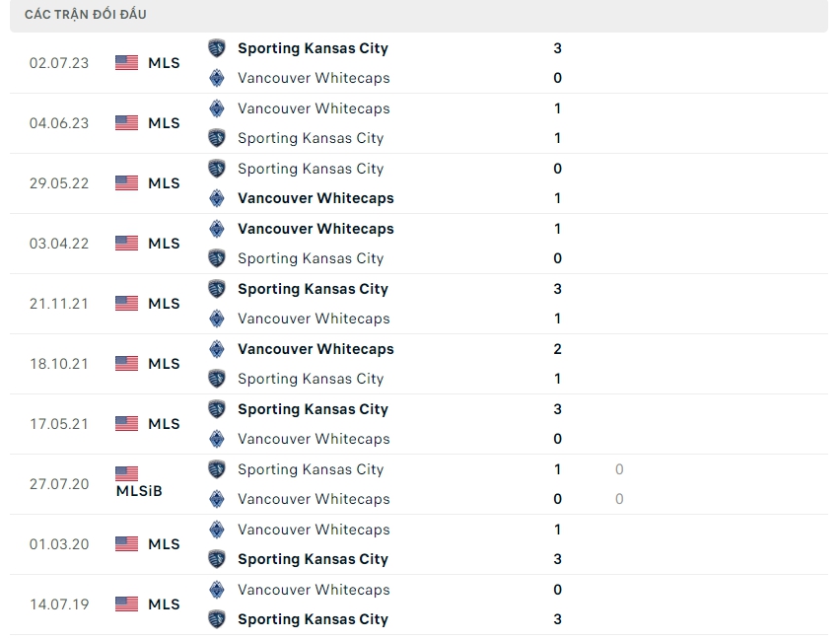Click the 27.07.20 match date

point(59,484)
